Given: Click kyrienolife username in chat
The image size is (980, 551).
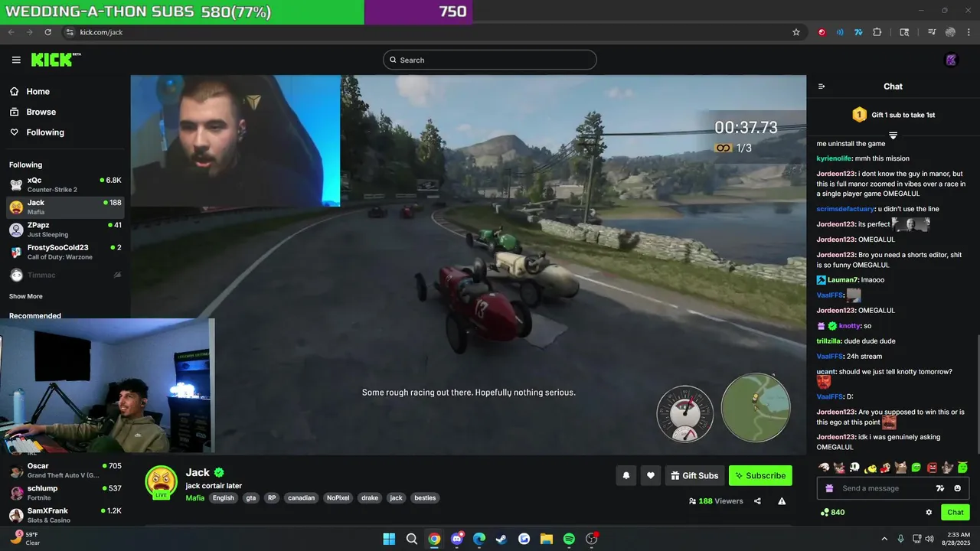Looking at the screenshot, I should coord(835,158).
